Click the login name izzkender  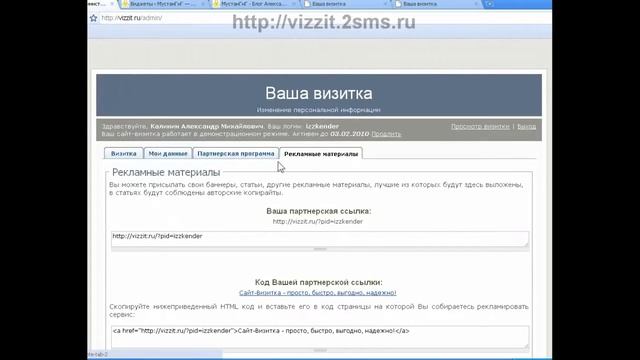[322, 126]
